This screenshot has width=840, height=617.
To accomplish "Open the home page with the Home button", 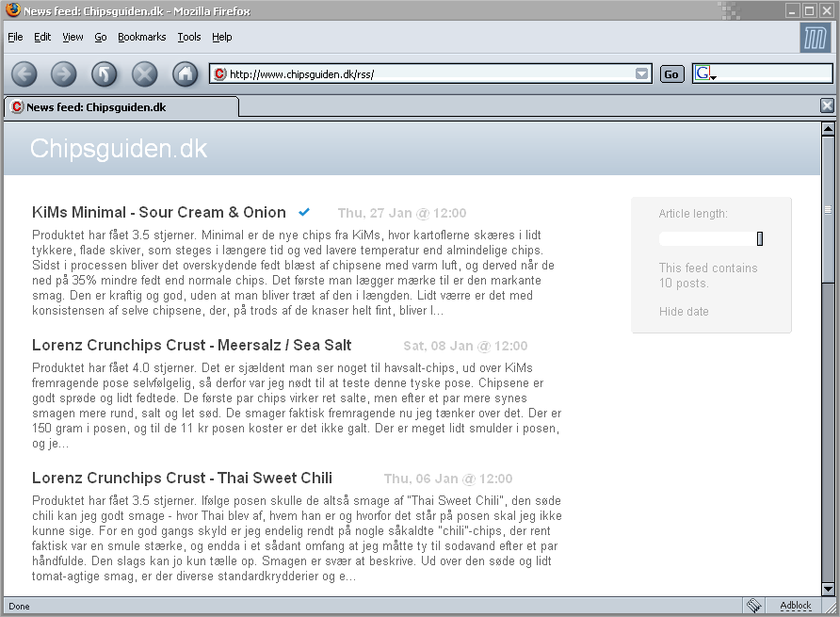I will point(185,74).
